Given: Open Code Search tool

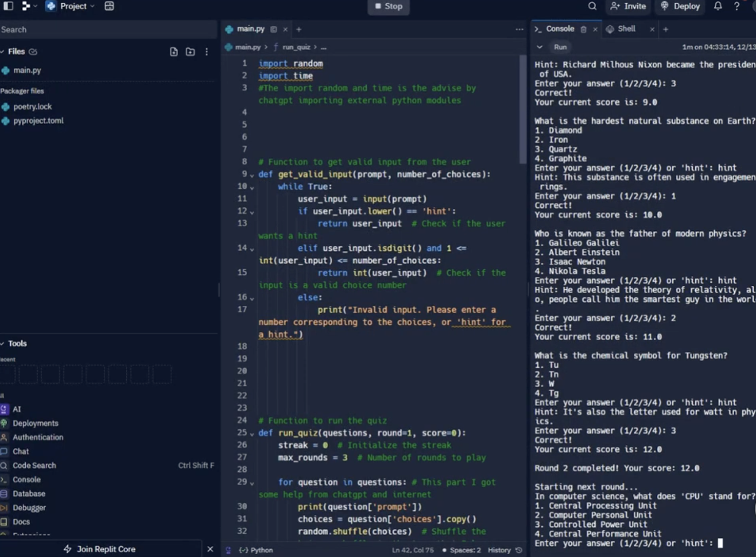Looking at the screenshot, I should pyautogui.click(x=34, y=465).
